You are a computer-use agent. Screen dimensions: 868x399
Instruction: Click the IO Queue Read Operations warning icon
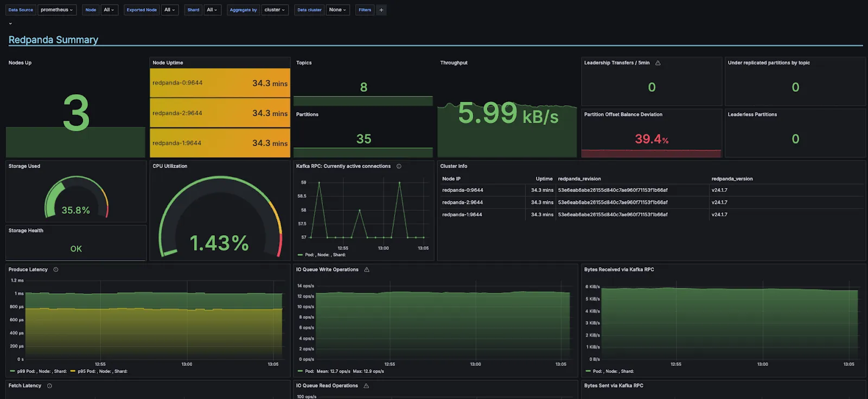[x=366, y=386]
